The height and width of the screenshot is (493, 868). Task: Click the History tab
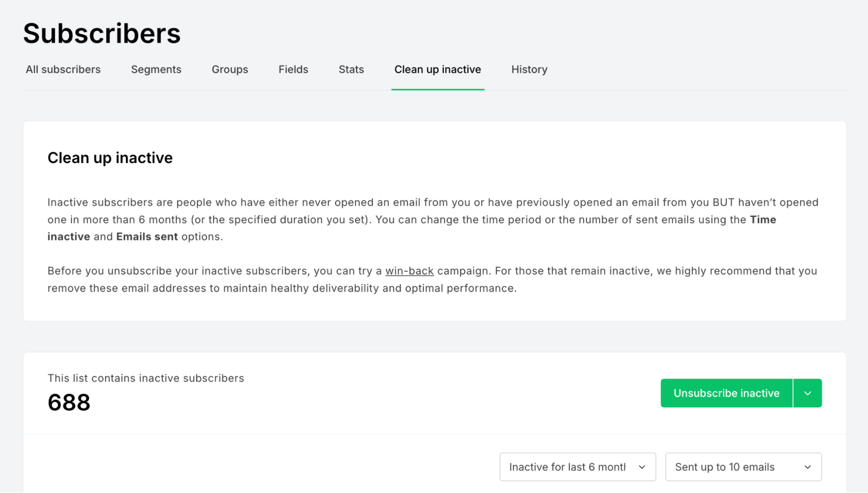529,69
